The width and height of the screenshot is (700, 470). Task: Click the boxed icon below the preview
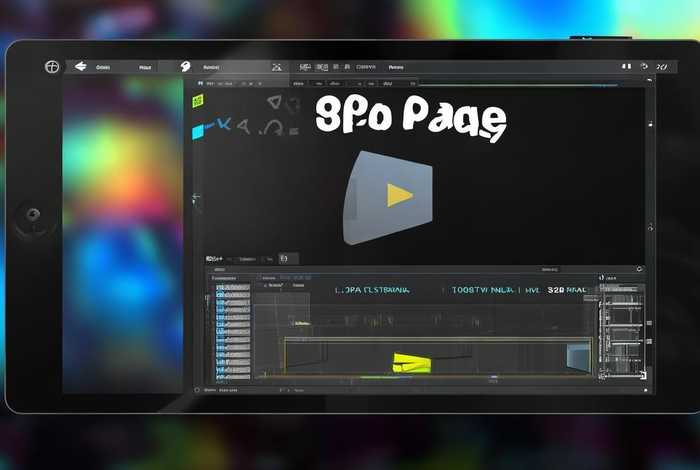[282, 258]
